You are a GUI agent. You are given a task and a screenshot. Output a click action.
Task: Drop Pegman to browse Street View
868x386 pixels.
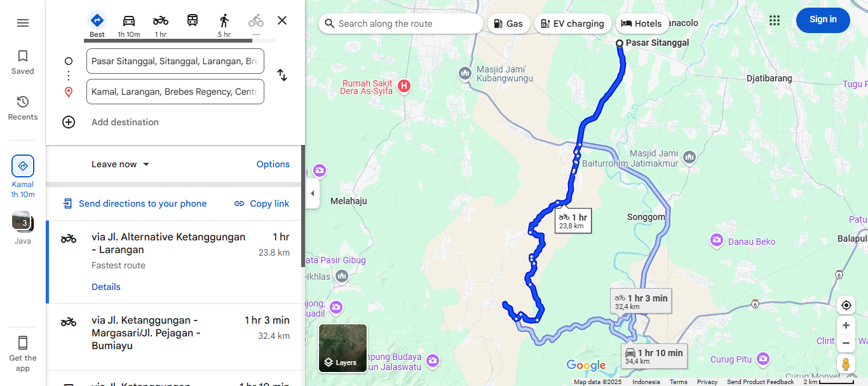[x=846, y=364]
